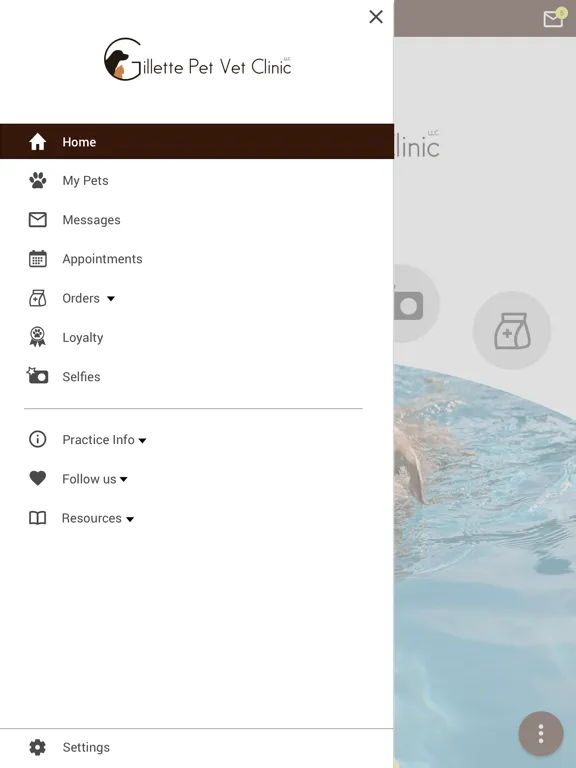Open the Home menu entry

pyautogui.click(x=197, y=142)
